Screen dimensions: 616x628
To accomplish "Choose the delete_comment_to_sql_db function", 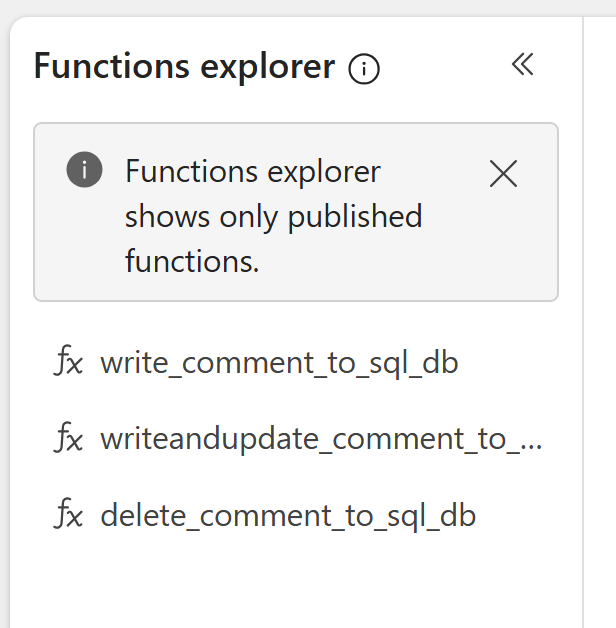I will coord(288,516).
